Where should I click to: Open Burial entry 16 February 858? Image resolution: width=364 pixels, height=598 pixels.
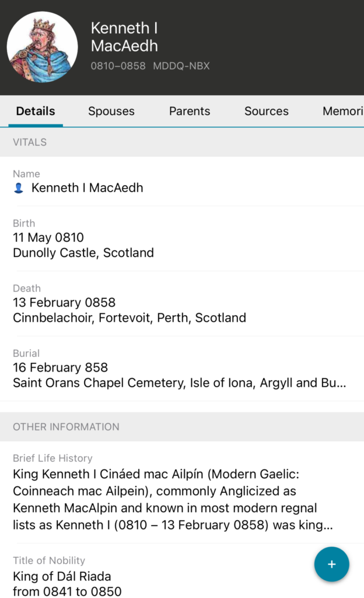[x=60, y=367]
